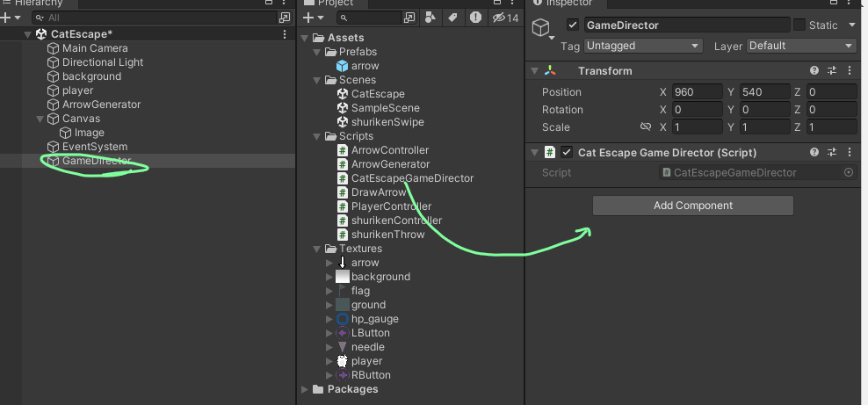
Task: Open Project search in the Search window
Action: (409, 18)
